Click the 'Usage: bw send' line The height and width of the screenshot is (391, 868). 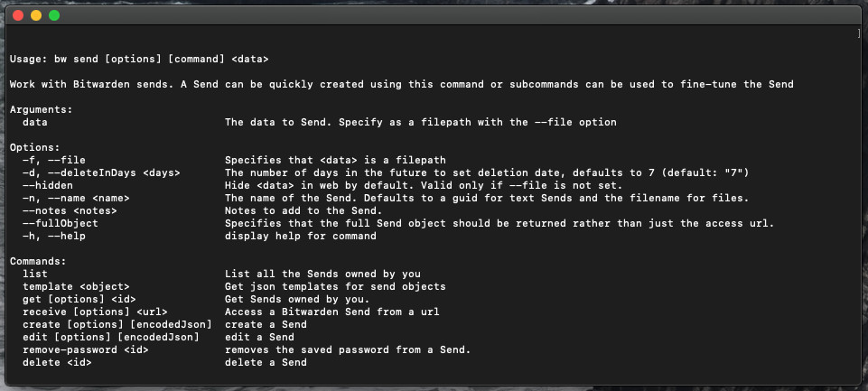139,59
